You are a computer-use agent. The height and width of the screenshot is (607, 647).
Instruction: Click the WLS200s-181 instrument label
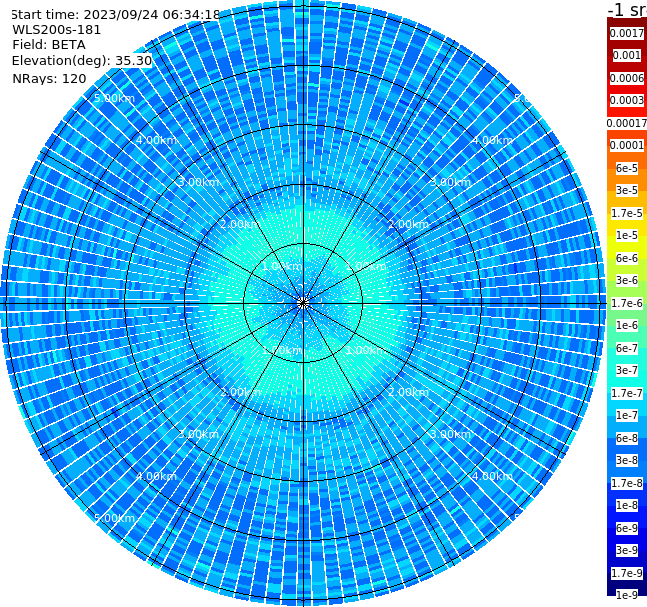pyautogui.click(x=57, y=30)
